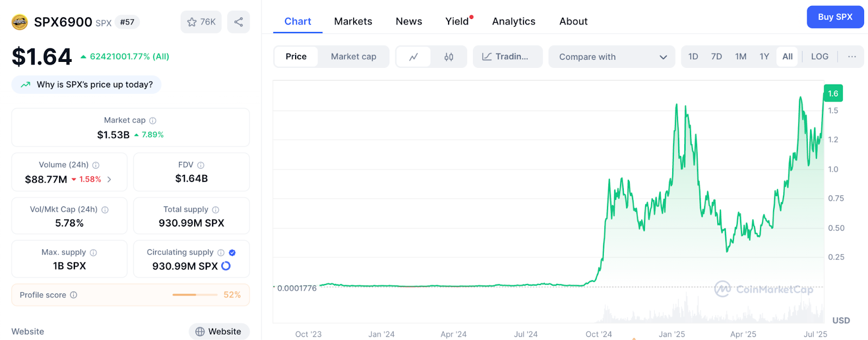Image resolution: width=868 pixels, height=340 pixels.
Task: Open the chart more options ellipsis
Action: [852, 56]
